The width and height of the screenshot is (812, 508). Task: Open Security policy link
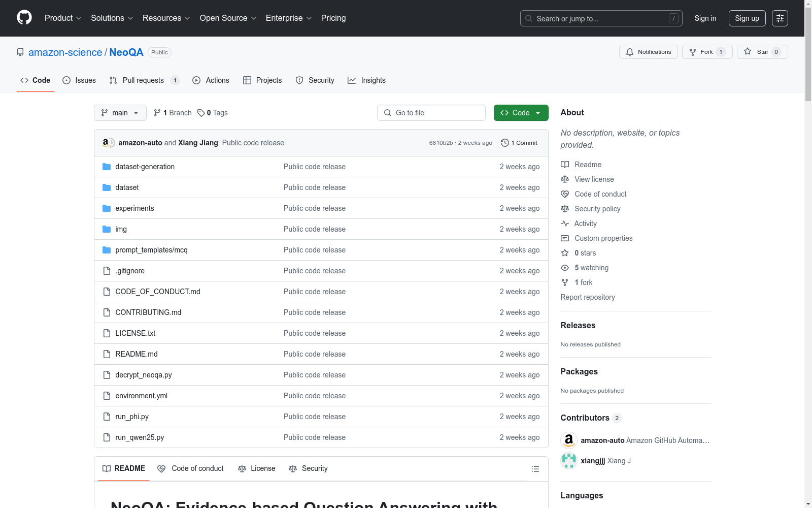pyautogui.click(x=597, y=209)
